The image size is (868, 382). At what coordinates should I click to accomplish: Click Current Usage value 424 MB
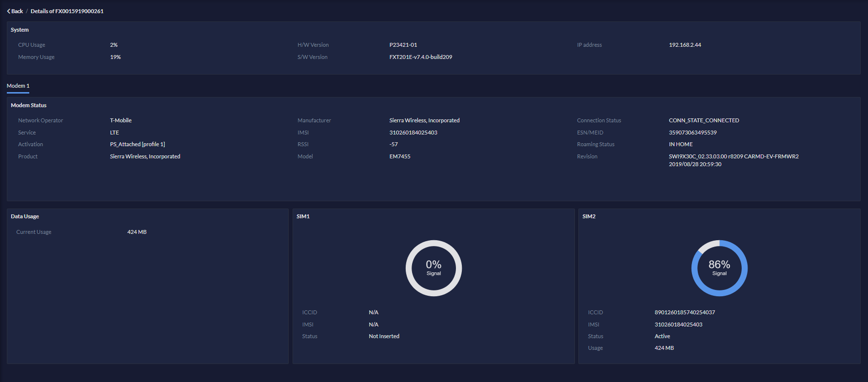[x=137, y=232]
